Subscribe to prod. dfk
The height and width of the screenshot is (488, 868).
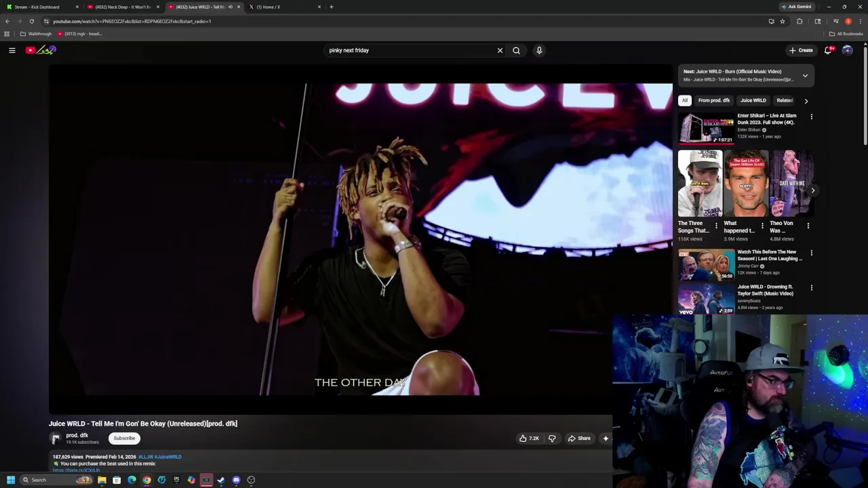[124, 439]
